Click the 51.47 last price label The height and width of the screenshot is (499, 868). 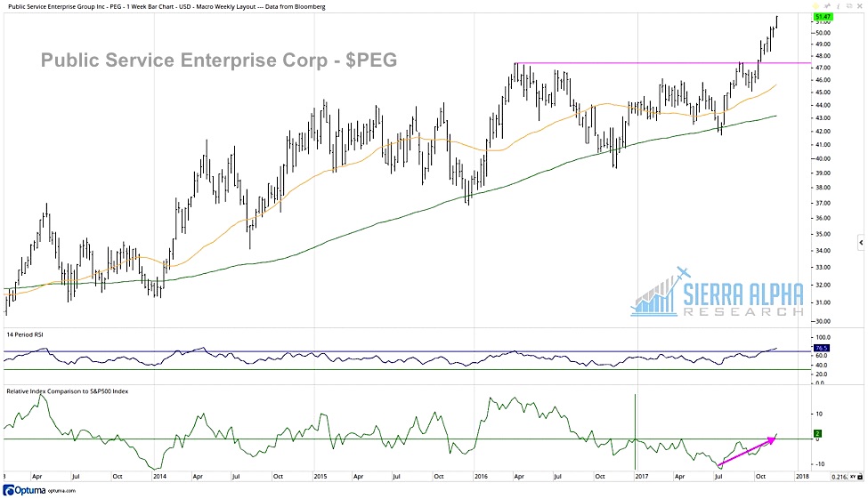coord(823,17)
